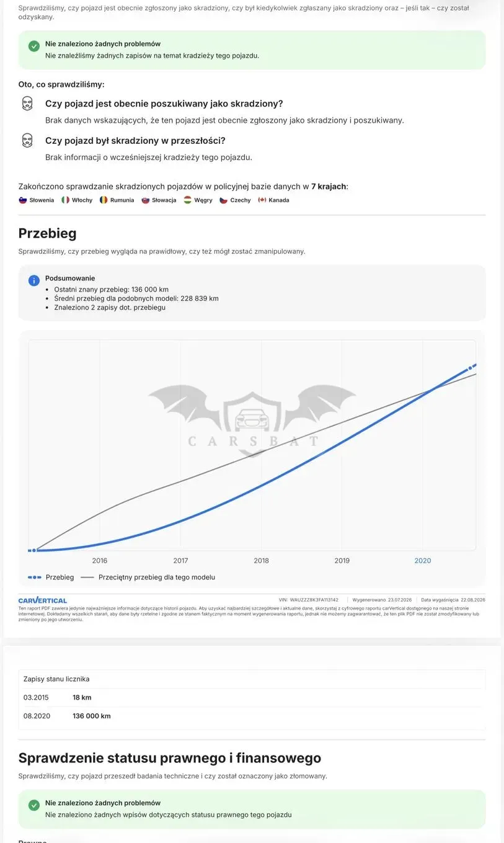Click the green checkmark icon for theft check
The height and width of the screenshot is (843, 504).
pos(34,46)
